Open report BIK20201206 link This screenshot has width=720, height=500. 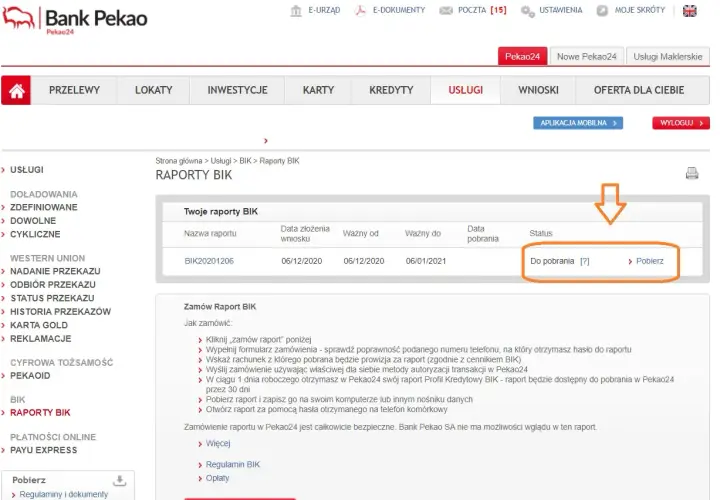pyautogui.click(x=209, y=261)
